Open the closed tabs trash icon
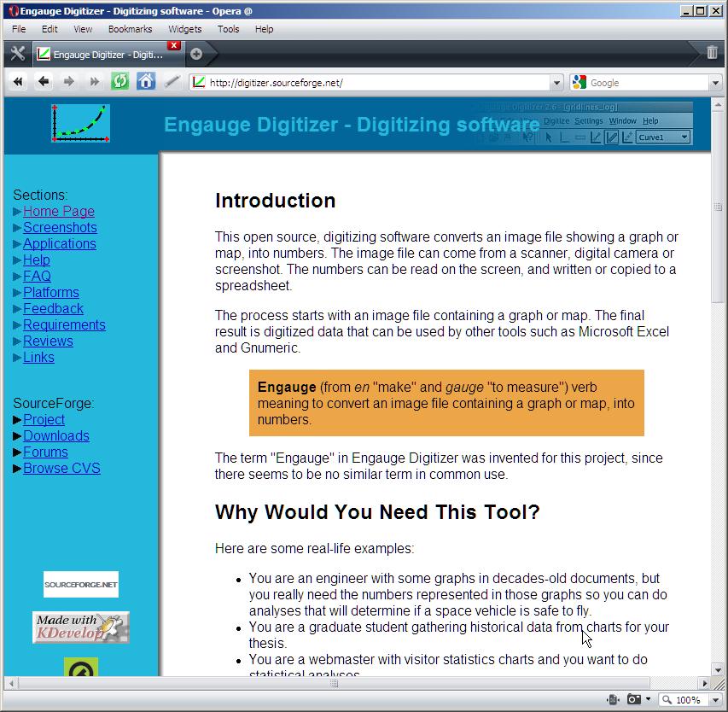The width and height of the screenshot is (728, 712). click(712, 52)
